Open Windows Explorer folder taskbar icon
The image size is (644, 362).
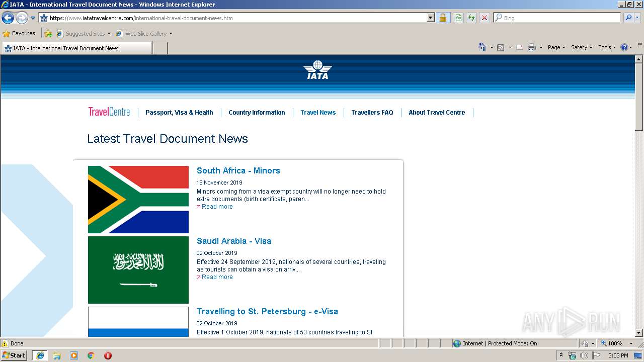[x=57, y=355]
